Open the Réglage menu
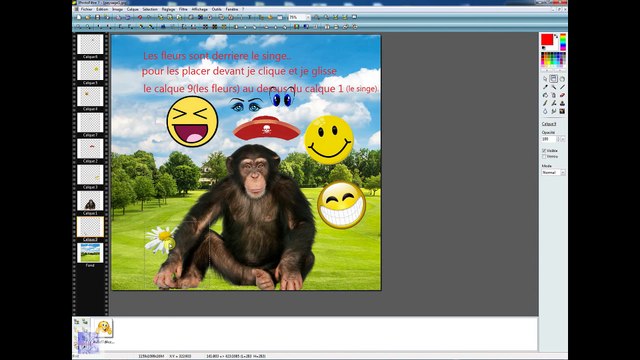The width and height of the screenshot is (640, 360). [x=168, y=9]
